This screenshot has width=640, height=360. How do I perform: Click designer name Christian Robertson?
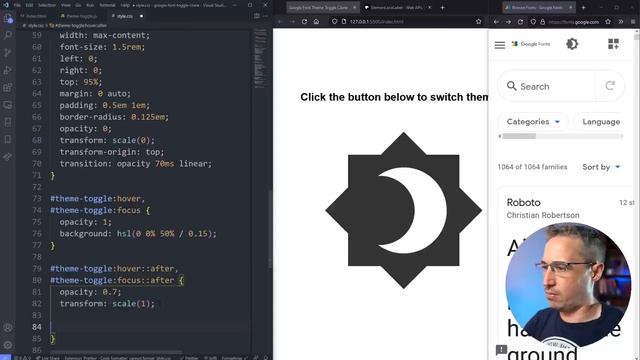pos(543,215)
